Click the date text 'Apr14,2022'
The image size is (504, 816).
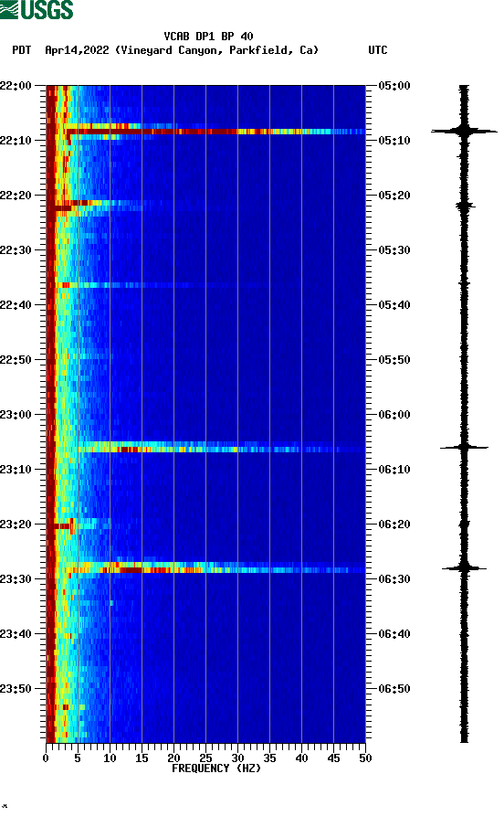pos(77,50)
